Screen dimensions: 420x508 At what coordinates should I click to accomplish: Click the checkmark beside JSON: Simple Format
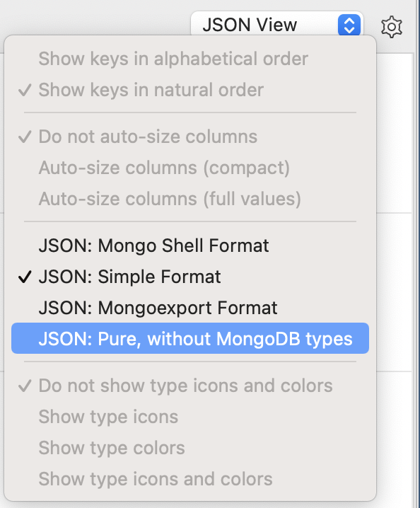click(x=25, y=277)
